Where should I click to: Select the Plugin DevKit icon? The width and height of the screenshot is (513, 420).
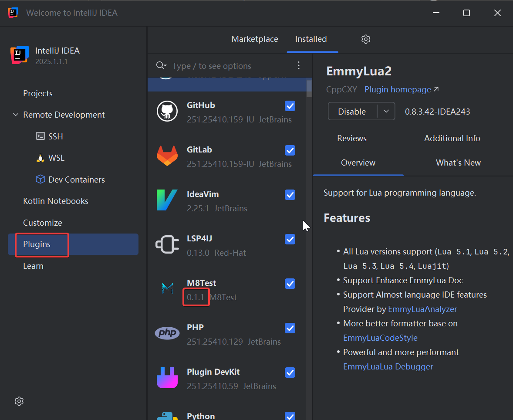[167, 378]
